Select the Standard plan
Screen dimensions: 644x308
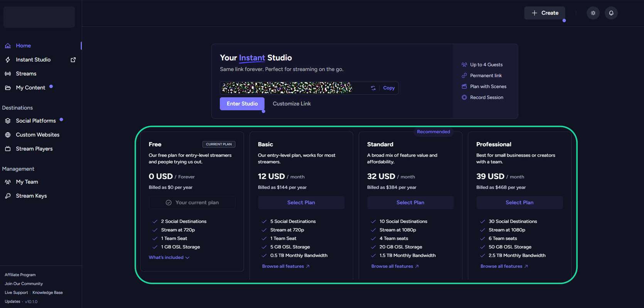410,202
